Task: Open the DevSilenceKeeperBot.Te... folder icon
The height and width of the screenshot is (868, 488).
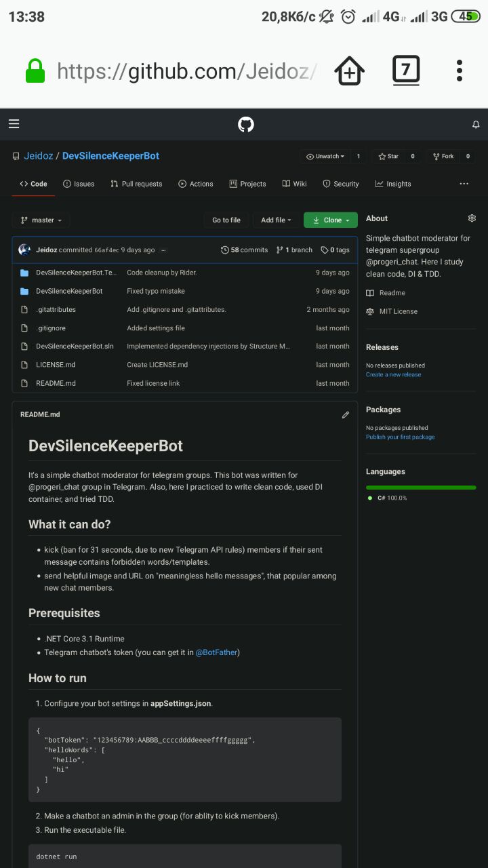Action: pos(24,273)
